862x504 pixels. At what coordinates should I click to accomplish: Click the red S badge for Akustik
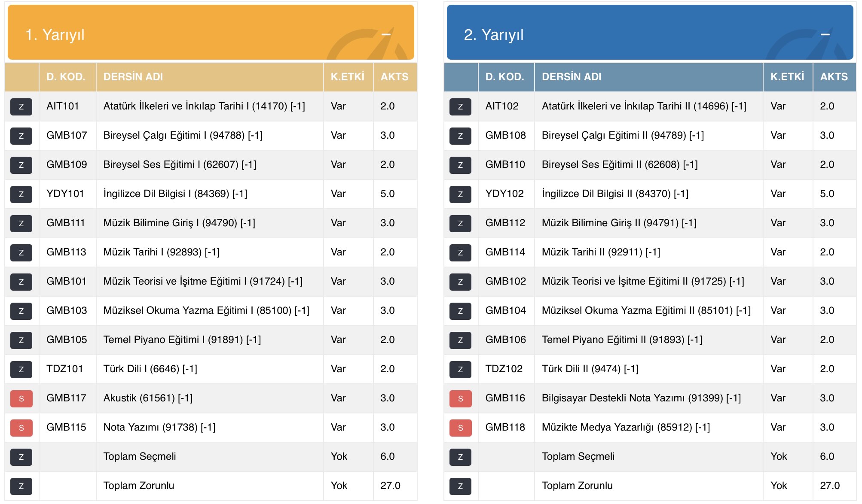[x=21, y=399]
